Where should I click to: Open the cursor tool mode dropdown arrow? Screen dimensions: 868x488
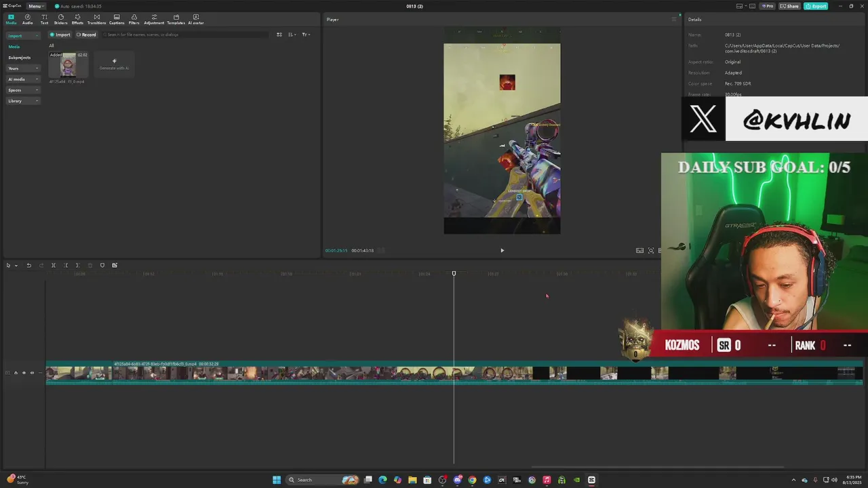coord(16,265)
